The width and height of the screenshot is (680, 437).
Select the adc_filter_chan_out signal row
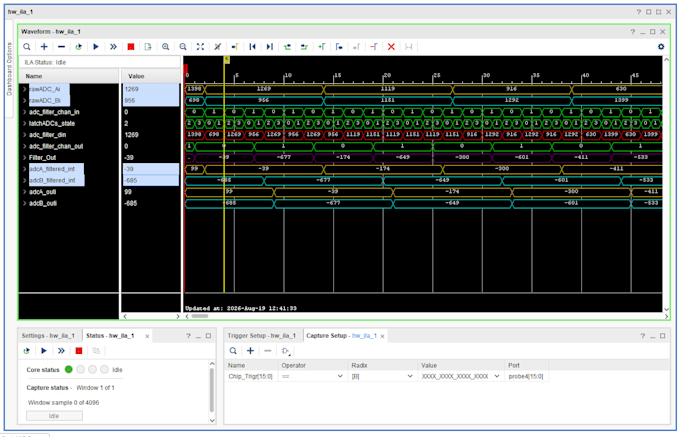pyautogui.click(x=69, y=147)
